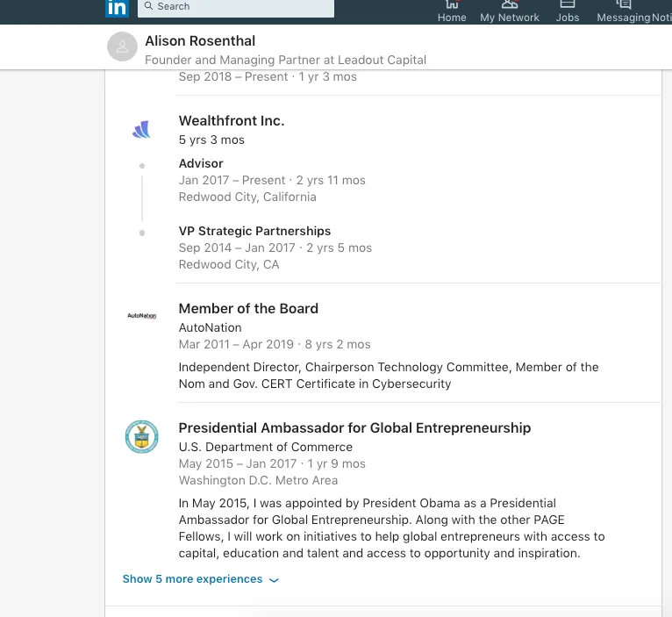Screen dimensions: 672x617
Task: Open the AutoNation company logo
Action: coord(142,316)
